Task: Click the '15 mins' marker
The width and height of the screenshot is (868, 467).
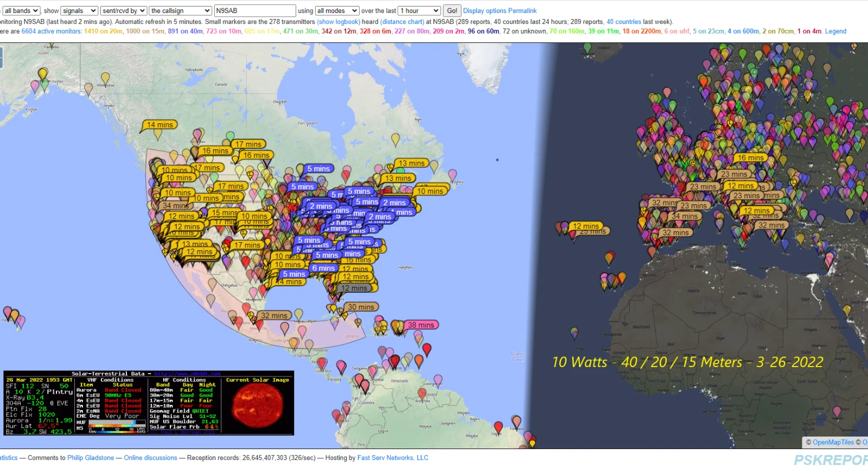Action: click(x=224, y=213)
